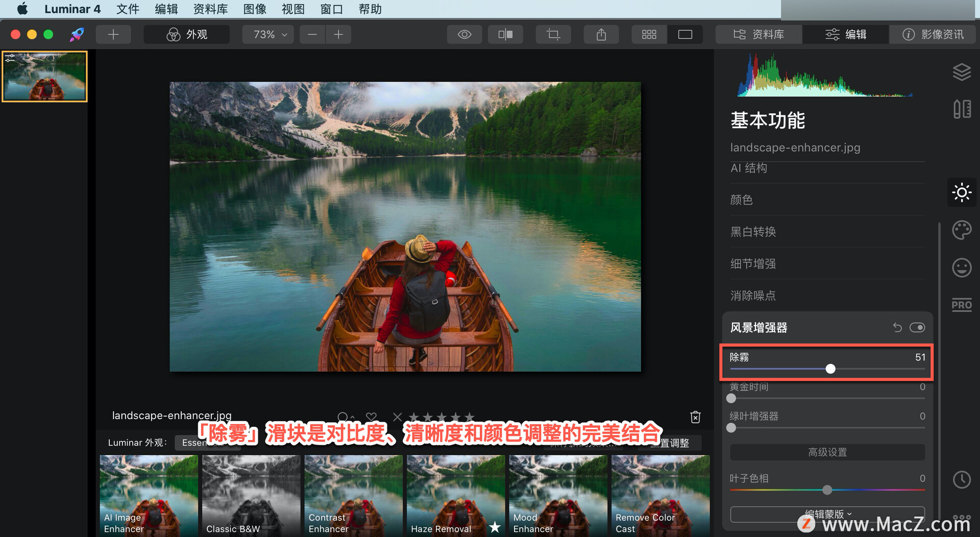Screen dimensions: 980x537
Task: Open the 编辑蒙版 mask dropdown
Action: pos(827,514)
